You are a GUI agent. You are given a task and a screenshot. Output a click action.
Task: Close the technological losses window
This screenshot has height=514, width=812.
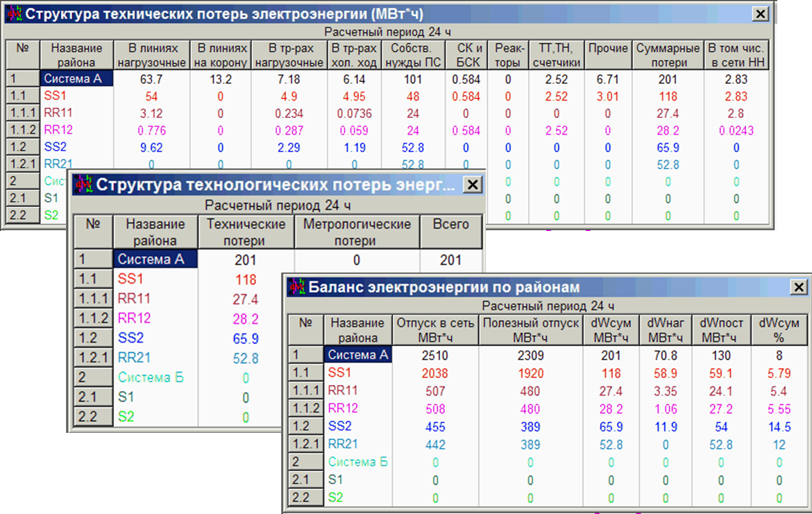click(x=473, y=185)
